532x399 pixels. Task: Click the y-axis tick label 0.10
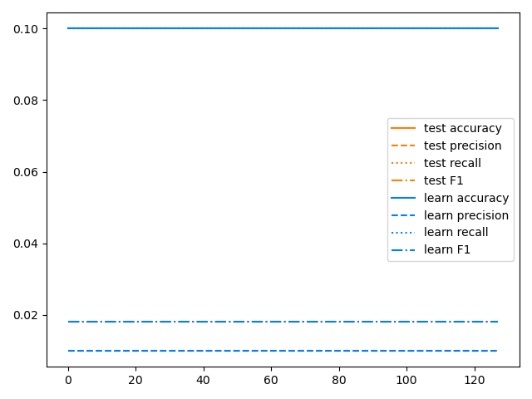(26, 29)
